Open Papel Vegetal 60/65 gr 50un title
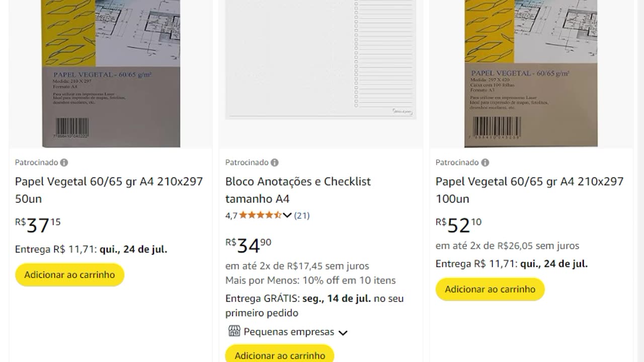This screenshot has height=362, width=644. pos(109,190)
